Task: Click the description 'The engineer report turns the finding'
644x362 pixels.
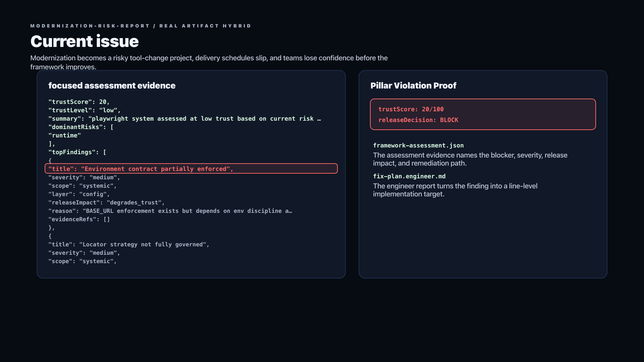Action: [x=455, y=190]
